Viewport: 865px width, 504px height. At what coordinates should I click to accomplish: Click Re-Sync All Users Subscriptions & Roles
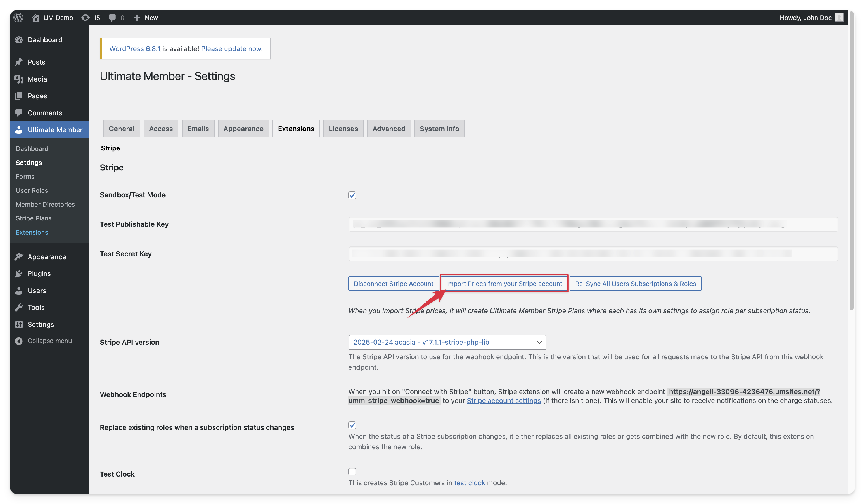635,283
